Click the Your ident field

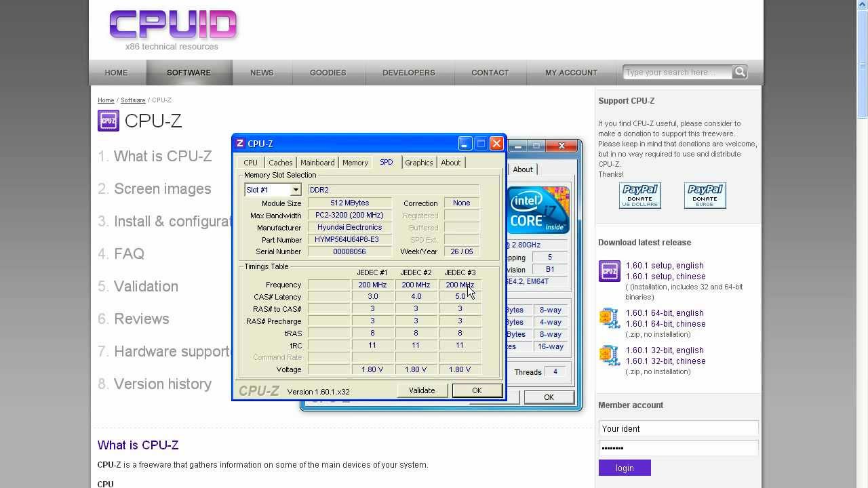(678, 428)
